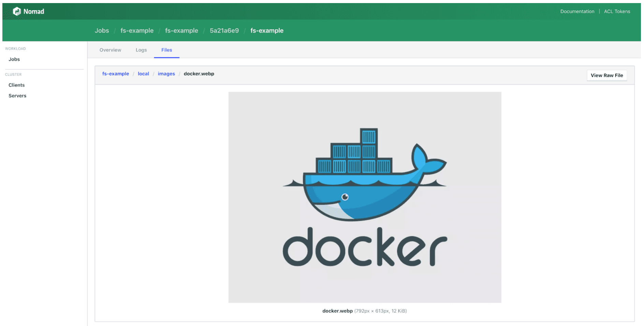Click the fs-example breadcrumb right after Jobs
The image size is (644, 326).
(x=137, y=31)
